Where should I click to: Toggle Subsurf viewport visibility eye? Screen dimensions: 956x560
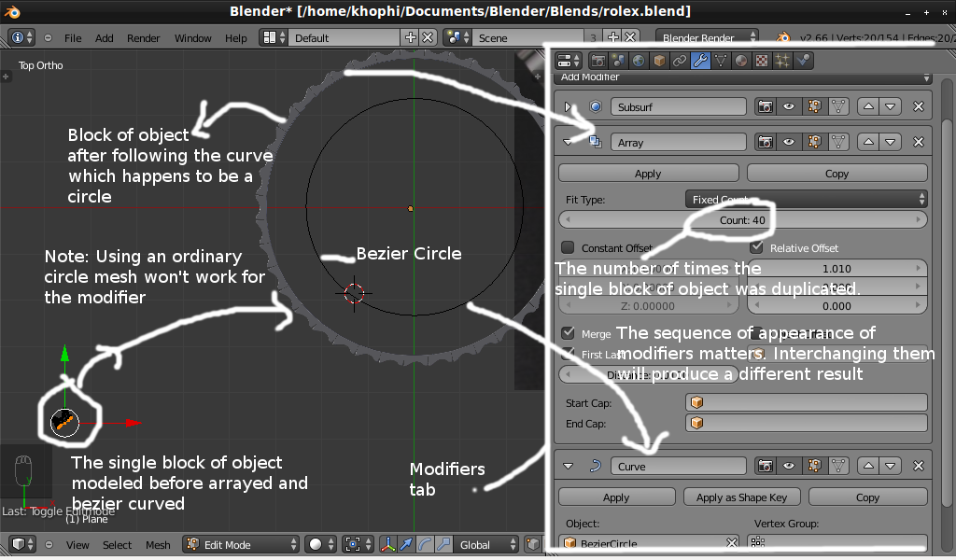coord(789,106)
